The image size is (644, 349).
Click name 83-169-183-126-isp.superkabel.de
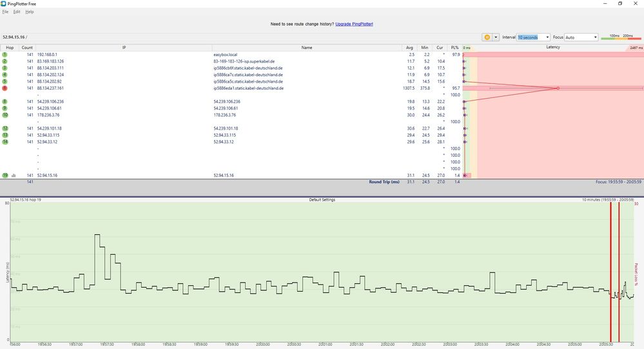[244, 61]
